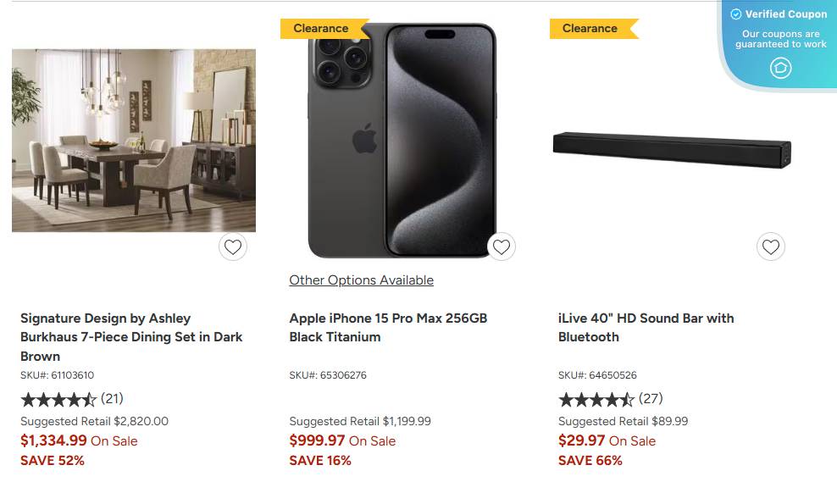This screenshot has width=837, height=504.
Task: Click the star rating for the Ashley dining set
Action: [59, 399]
